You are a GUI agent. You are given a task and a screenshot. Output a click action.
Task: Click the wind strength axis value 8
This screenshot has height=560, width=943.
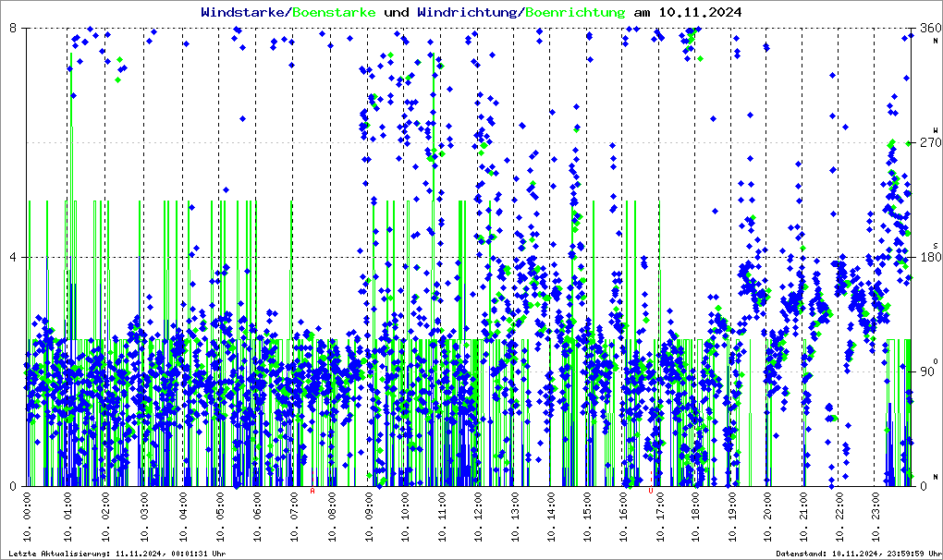coord(12,29)
